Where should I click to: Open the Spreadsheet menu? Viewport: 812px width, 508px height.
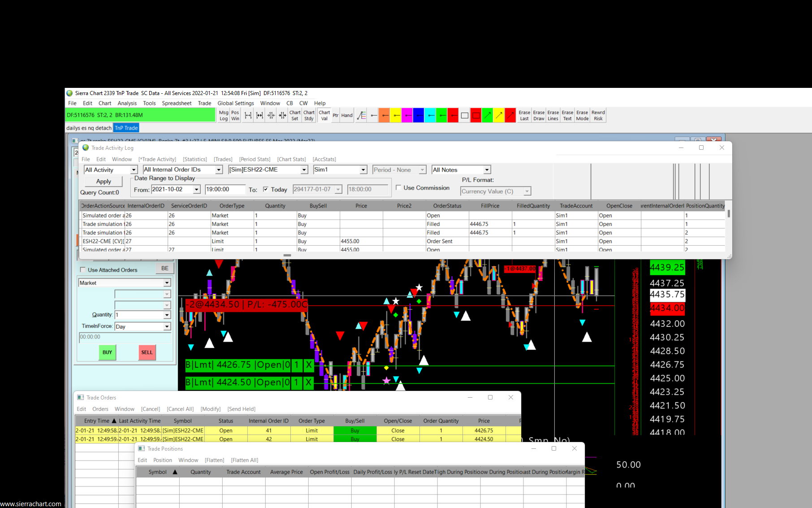click(x=177, y=103)
